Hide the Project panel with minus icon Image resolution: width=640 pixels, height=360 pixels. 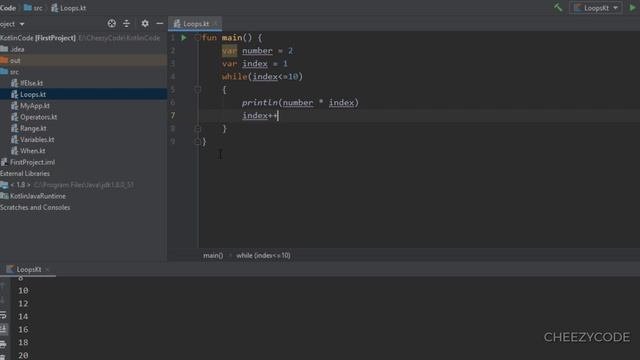pyautogui.click(x=160, y=24)
